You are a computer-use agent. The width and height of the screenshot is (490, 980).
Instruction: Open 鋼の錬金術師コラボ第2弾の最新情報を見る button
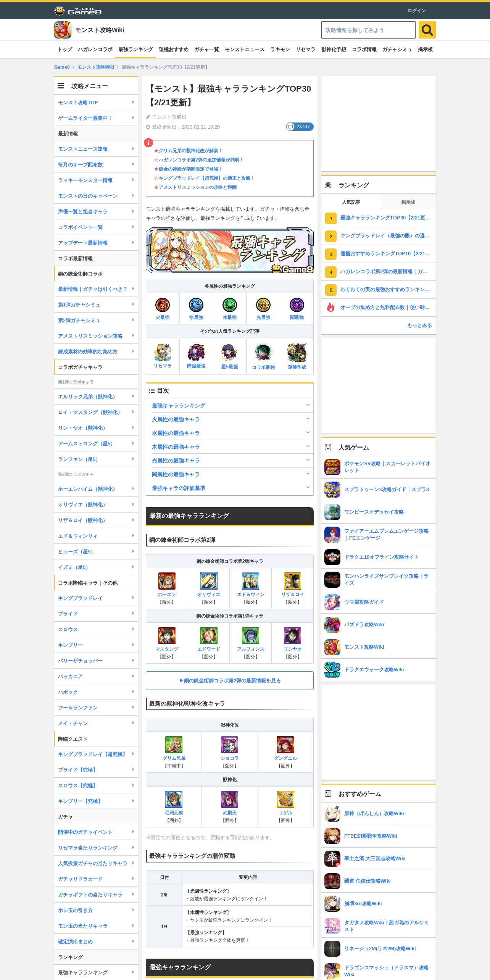[230, 680]
